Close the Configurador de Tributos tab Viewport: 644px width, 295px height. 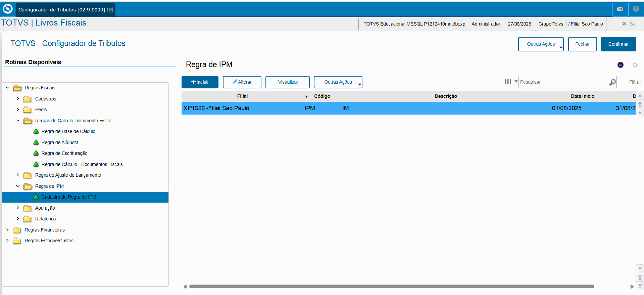[x=110, y=9]
